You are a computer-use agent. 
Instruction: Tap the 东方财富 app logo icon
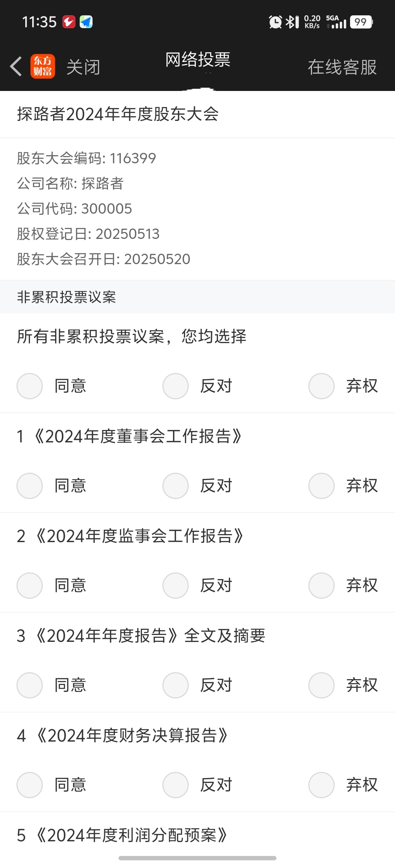pos(43,66)
